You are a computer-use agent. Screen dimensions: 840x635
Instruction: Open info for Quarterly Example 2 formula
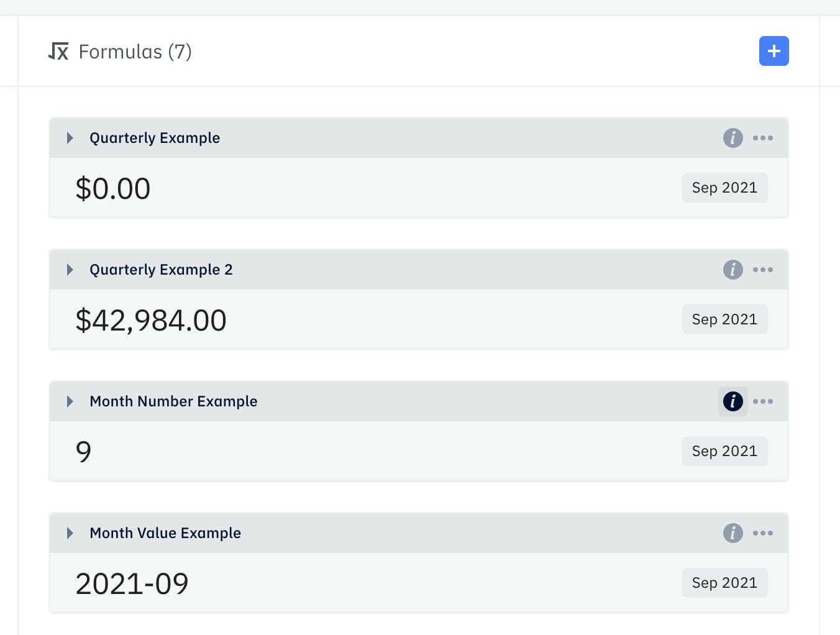click(733, 270)
